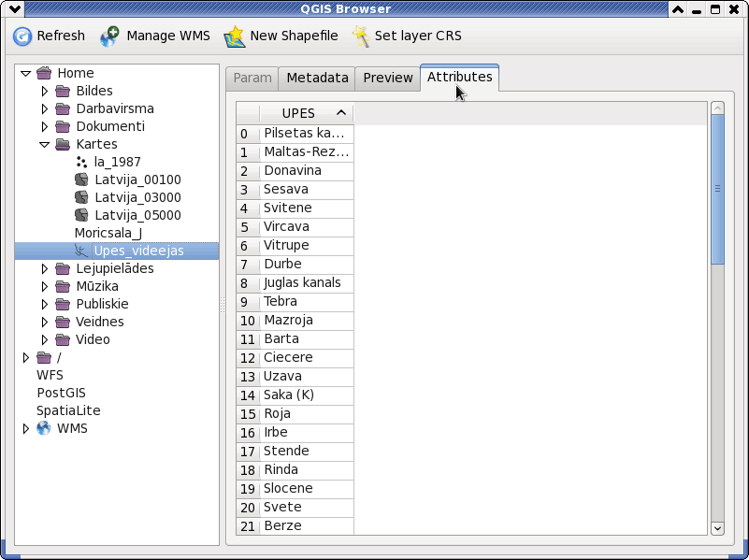Click the Juglas kanals cell
Screen dimensions: 749x560
coord(307,283)
